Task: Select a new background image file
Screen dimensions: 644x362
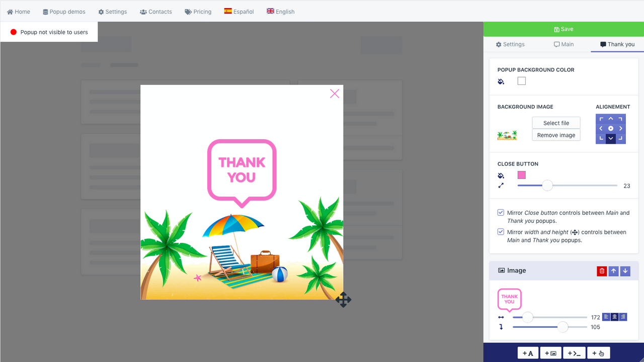Action: [556, 122]
